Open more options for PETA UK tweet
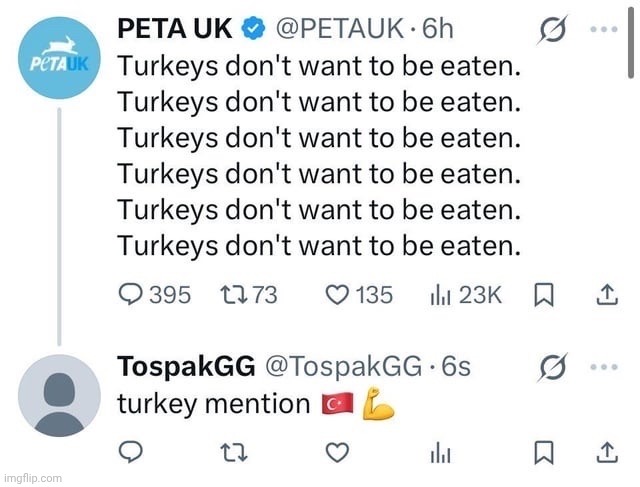The width and height of the screenshot is (640, 487). coord(605,29)
